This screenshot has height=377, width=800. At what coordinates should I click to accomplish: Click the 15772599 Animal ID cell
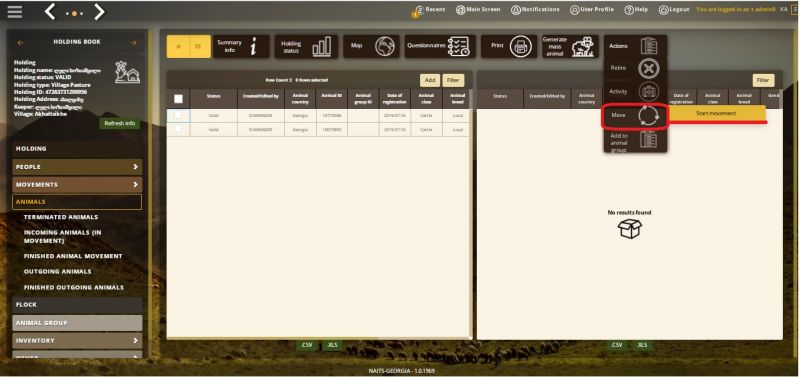coord(331,116)
